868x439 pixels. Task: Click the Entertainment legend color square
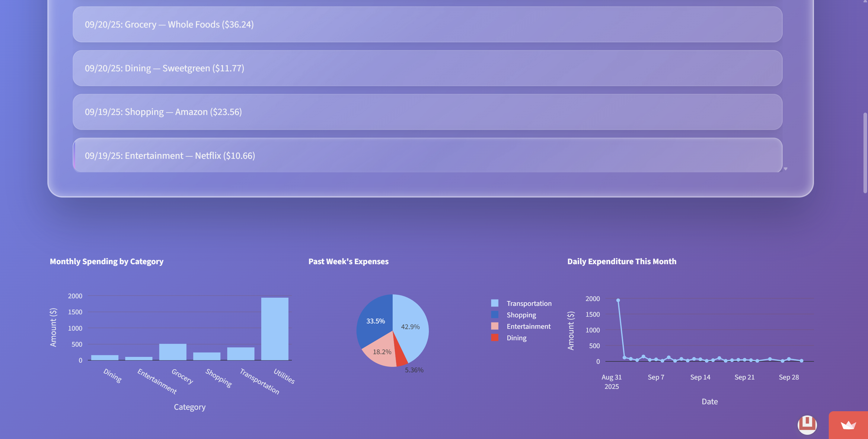tap(494, 326)
